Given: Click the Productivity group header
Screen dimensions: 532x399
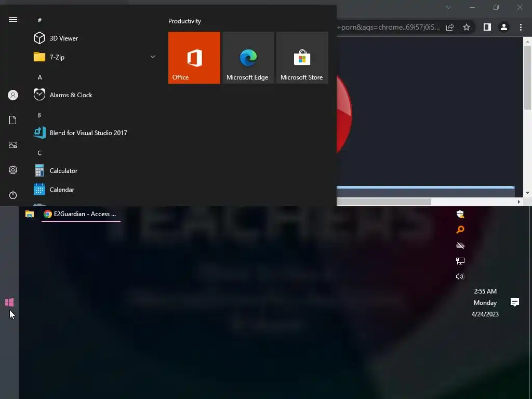Looking at the screenshot, I should [x=184, y=21].
